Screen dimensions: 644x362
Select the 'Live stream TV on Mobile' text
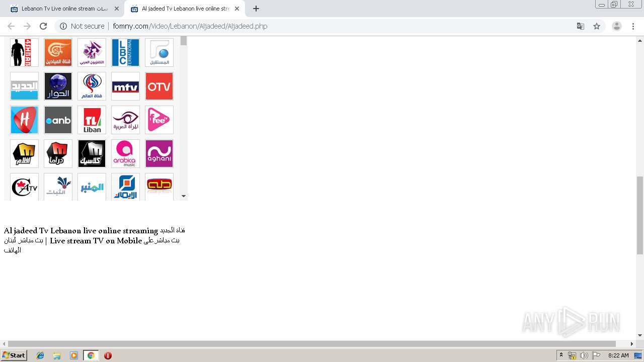[96, 240]
